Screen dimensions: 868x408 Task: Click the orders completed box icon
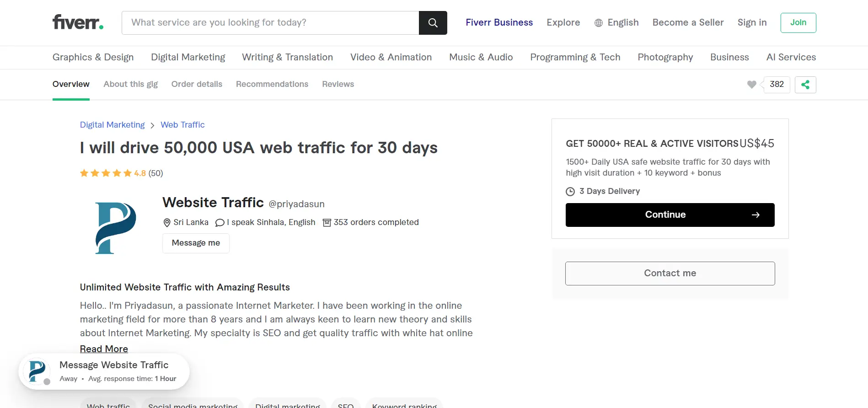(327, 223)
